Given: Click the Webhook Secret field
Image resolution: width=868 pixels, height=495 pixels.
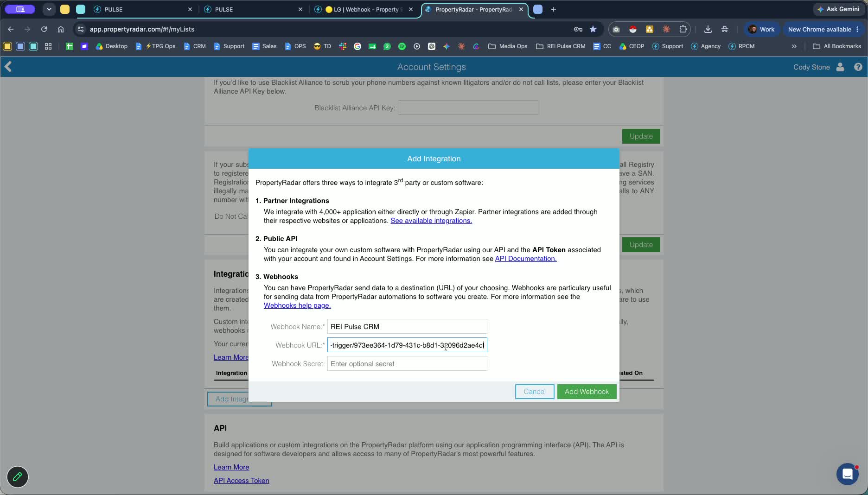Looking at the screenshot, I should pos(407,363).
